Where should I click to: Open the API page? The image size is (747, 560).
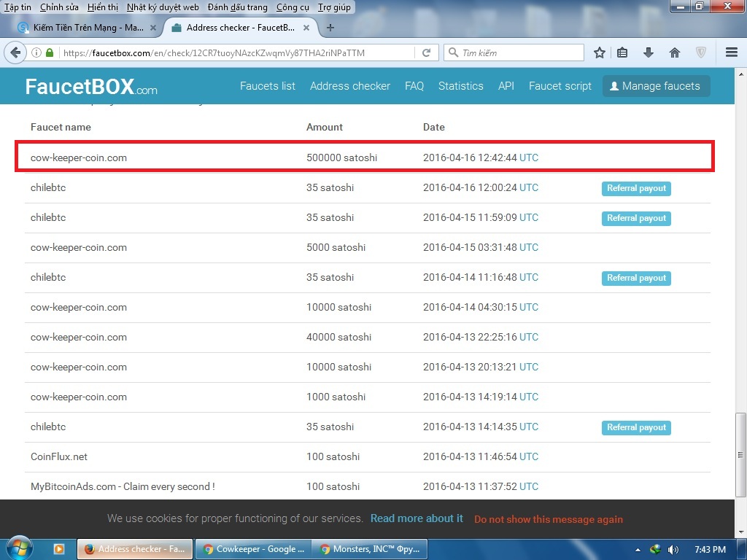click(506, 86)
